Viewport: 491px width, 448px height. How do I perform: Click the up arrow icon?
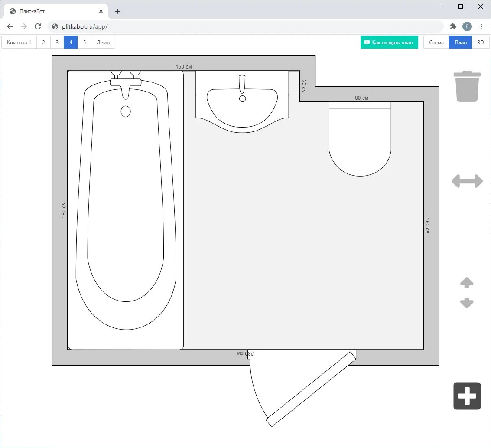click(467, 283)
